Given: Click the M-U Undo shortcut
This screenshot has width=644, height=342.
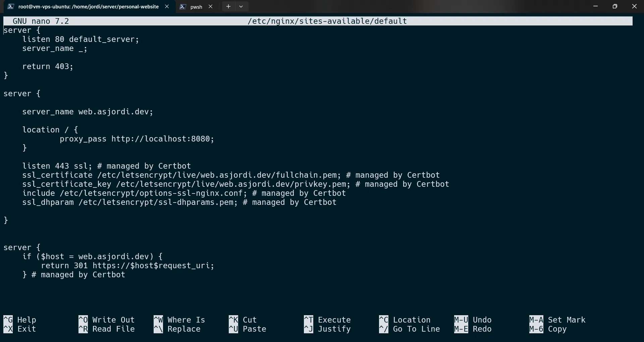Looking at the screenshot, I should pyautogui.click(x=473, y=320).
